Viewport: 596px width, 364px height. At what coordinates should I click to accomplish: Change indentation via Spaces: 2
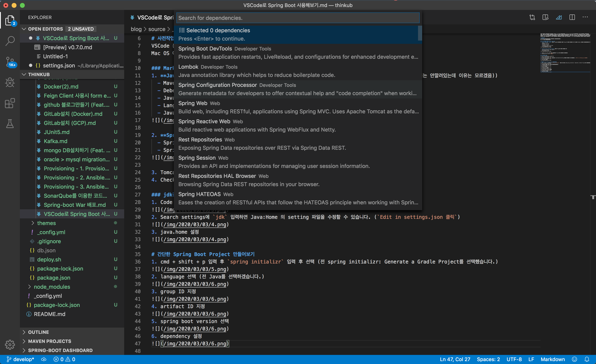point(488,359)
